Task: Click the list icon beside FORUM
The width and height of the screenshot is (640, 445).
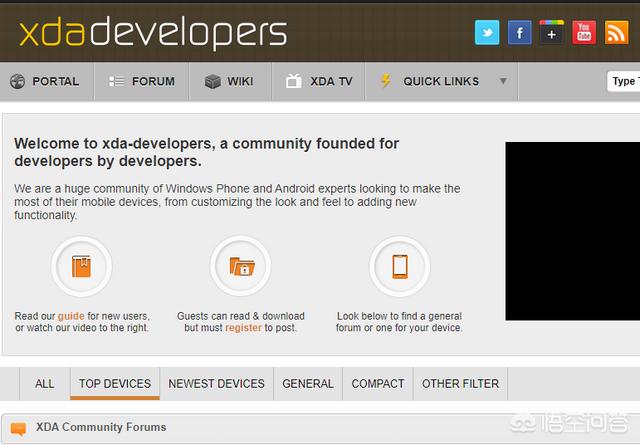Action: [116, 81]
